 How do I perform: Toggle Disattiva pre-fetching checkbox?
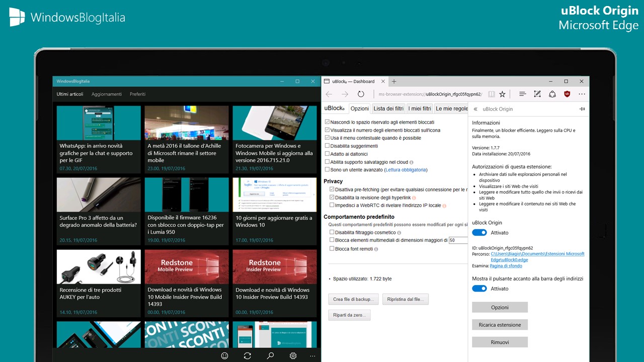(x=332, y=190)
